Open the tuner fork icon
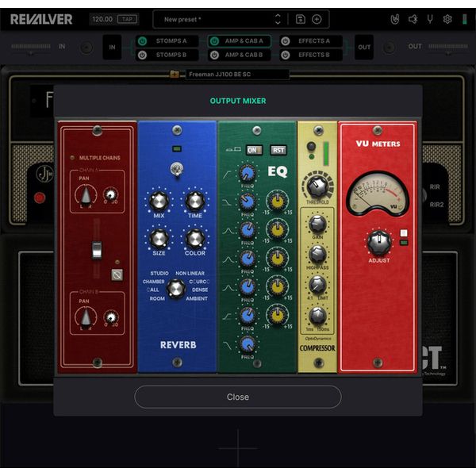 point(430,19)
